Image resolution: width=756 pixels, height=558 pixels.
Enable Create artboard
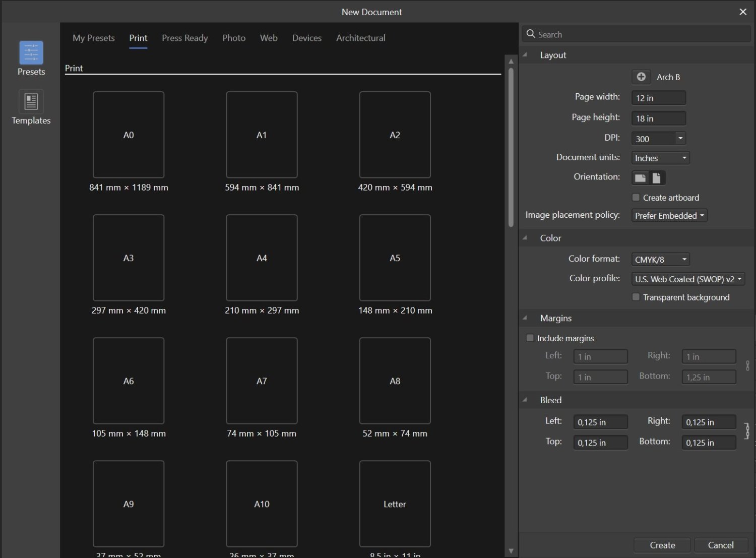pos(636,197)
